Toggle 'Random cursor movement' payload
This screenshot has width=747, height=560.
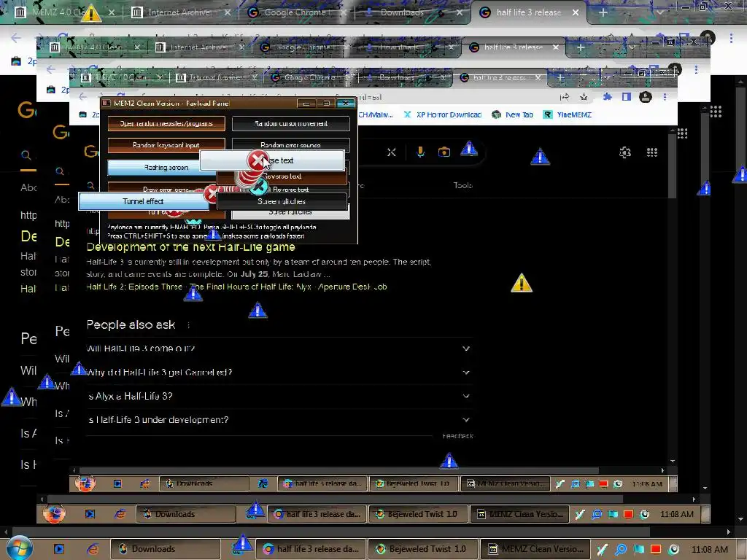pos(290,123)
